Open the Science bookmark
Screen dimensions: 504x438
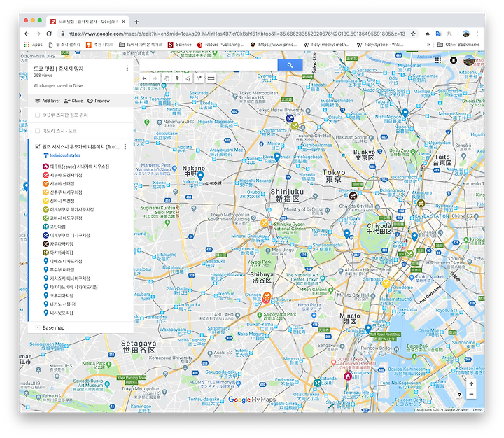coord(180,45)
